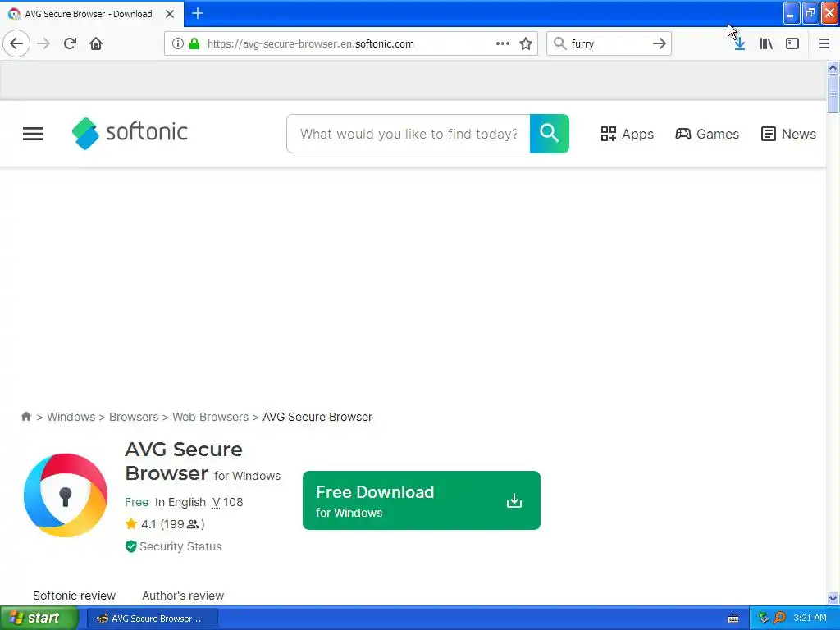The width and height of the screenshot is (840, 630).
Task: Reload the current page
Action: pos(70,43)
